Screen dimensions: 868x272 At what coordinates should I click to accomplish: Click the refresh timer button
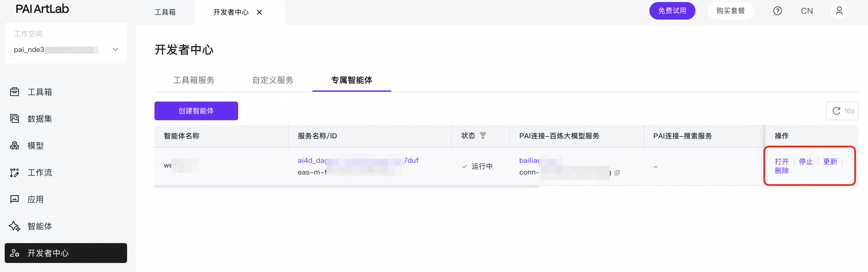point(842,111)
